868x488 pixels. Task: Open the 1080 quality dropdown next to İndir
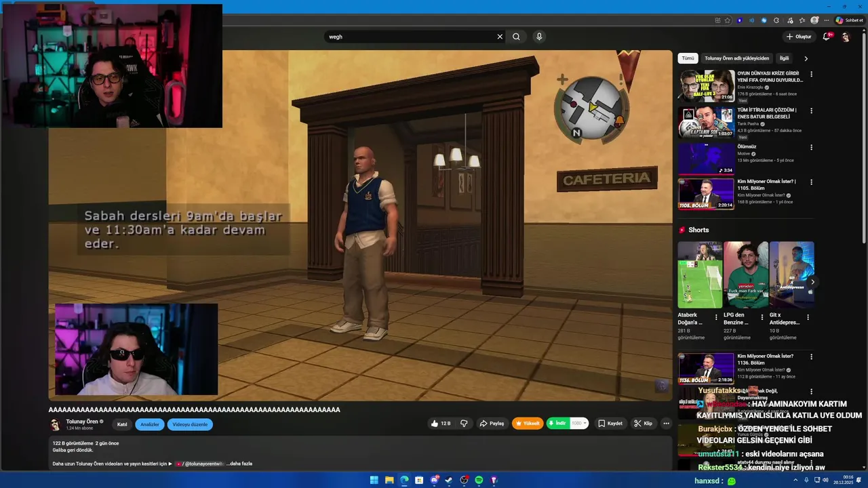[579, 424]
